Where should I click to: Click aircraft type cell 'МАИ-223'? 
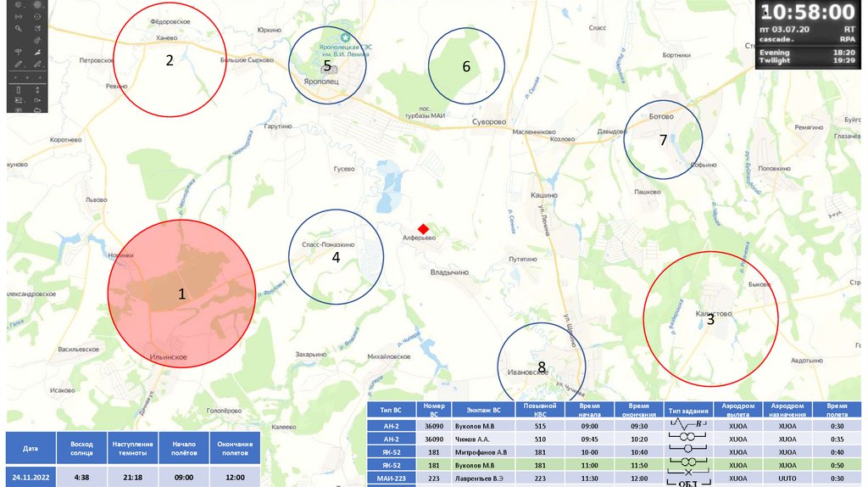click(391, 479)
